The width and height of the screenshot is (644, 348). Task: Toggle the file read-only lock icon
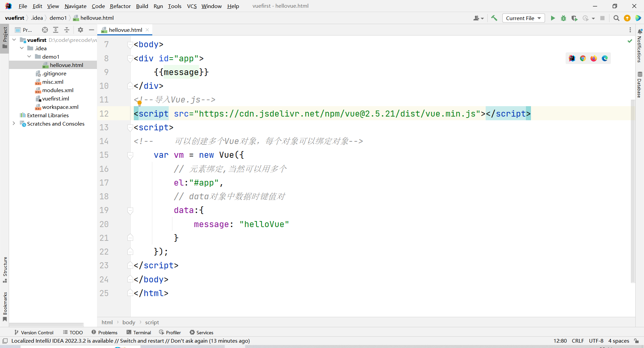pos(636,341)
